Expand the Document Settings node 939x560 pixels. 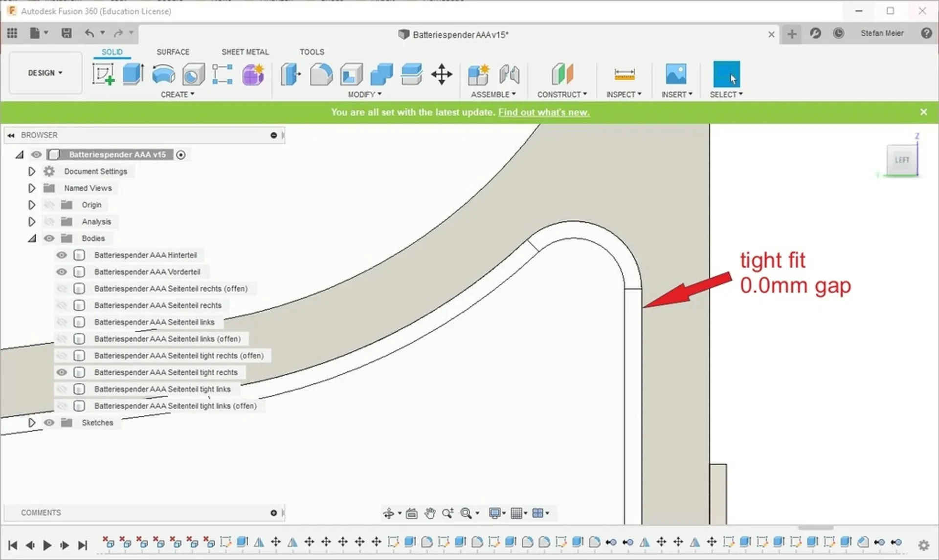pos(32,172)
